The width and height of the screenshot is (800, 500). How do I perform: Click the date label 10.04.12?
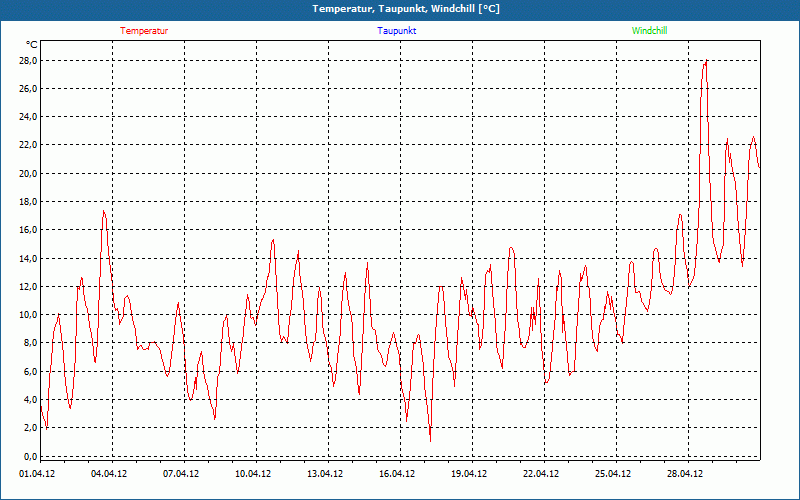(x=253, y=474)
